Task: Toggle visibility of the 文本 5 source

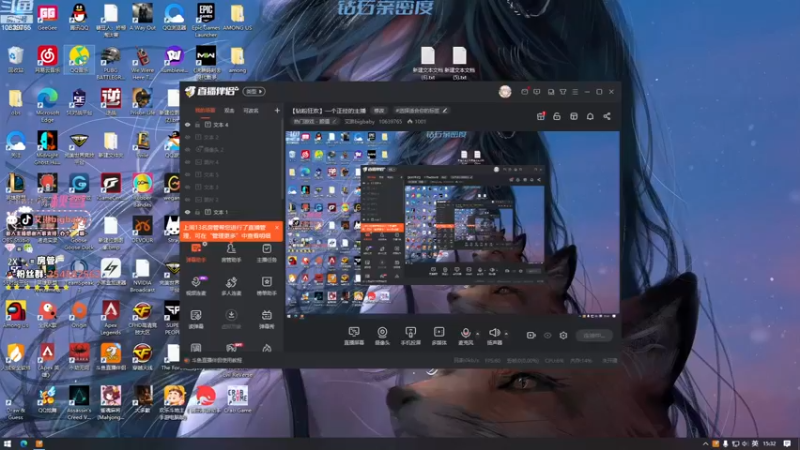Action: point(187,174)
